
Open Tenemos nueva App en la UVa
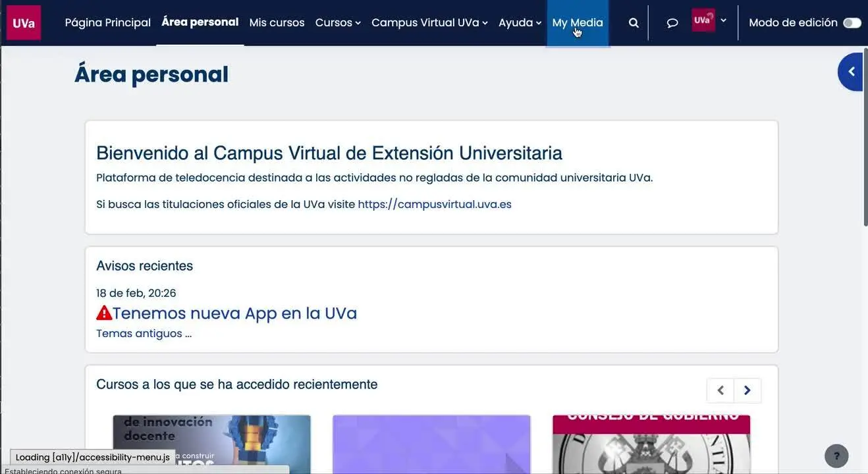(234, 313)
